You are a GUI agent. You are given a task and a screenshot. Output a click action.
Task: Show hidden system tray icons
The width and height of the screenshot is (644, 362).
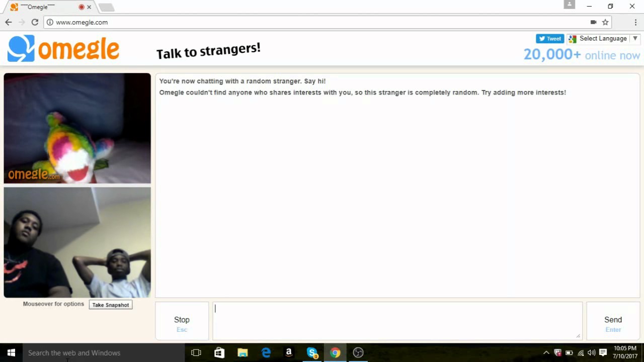546,353
